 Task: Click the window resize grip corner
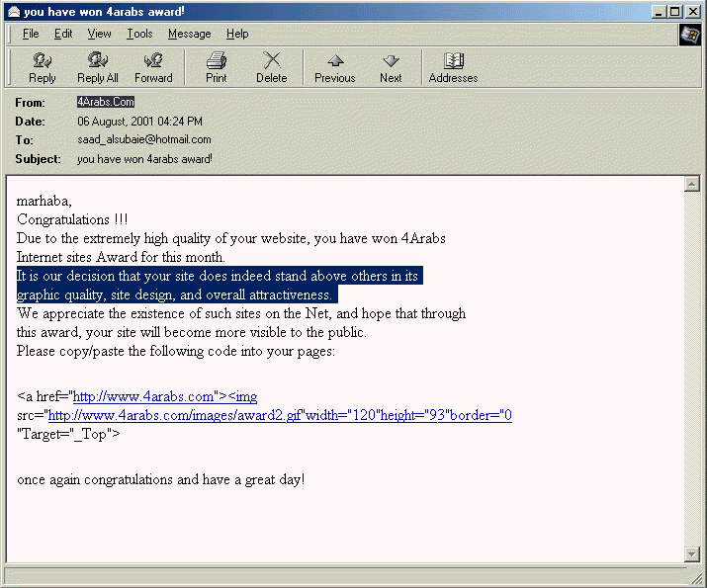(697, 579)
